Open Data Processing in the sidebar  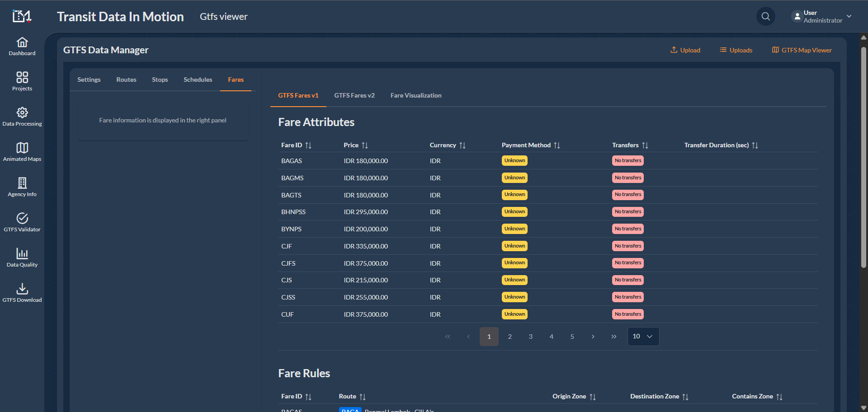coord(22,117)
